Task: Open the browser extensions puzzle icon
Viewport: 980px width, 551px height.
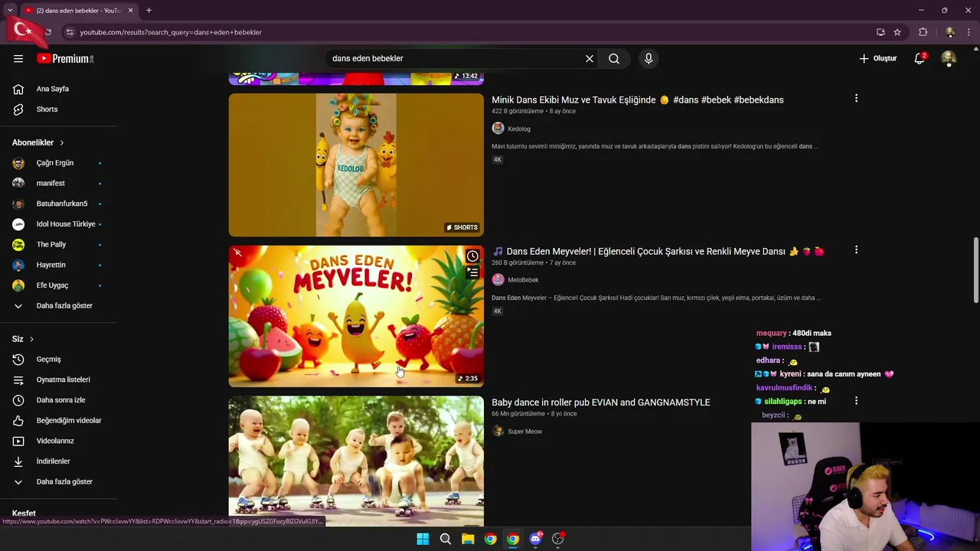Action: [923, 32]
